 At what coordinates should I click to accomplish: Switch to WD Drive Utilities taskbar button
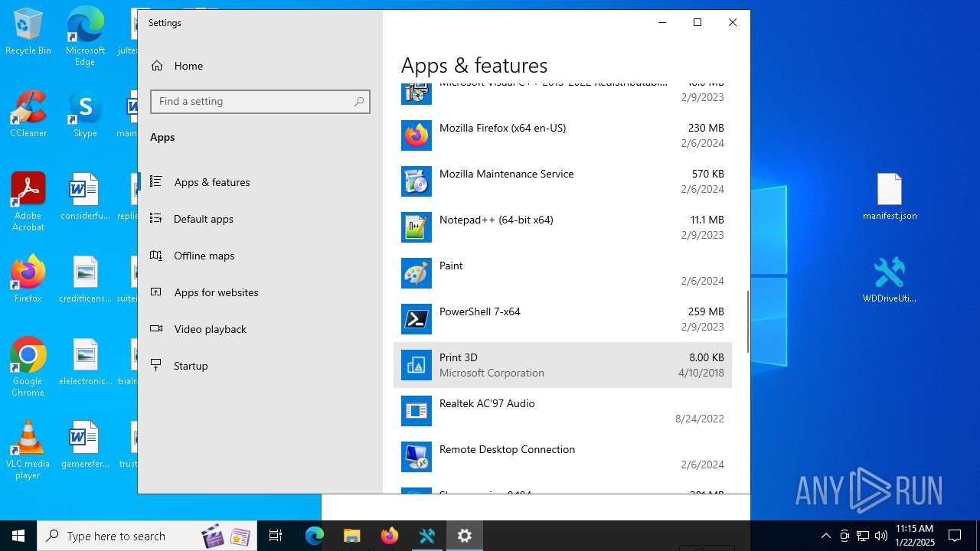point(427,536)
